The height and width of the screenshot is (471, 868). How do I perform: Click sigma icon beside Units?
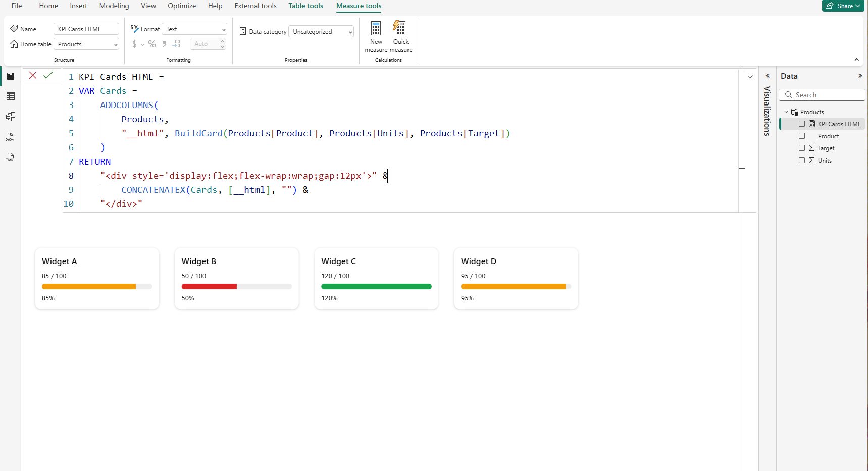pos(812,160)
